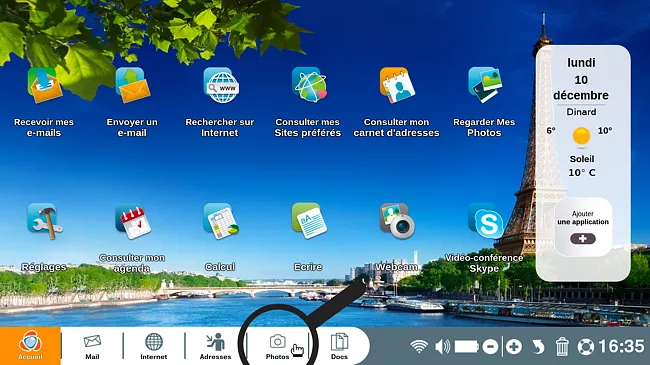Screen dimensions: 650x365
Task: Open Consulter mon carnet d'adresses
Action: click(397, 85)
